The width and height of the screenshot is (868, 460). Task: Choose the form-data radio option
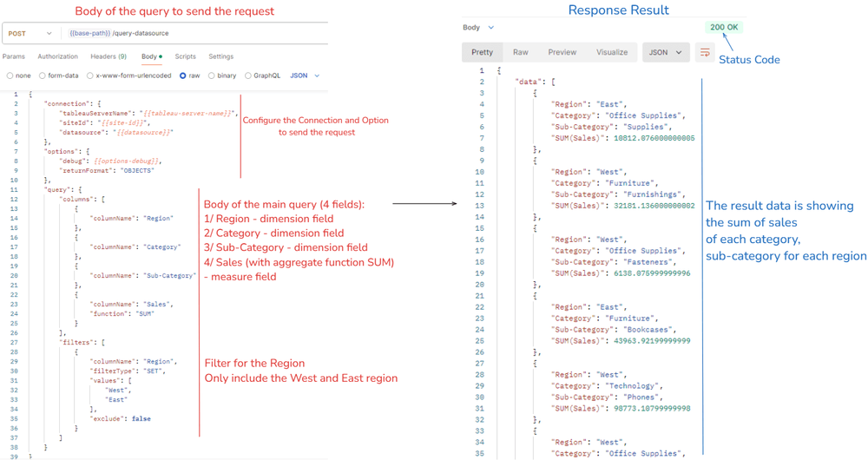(42, 76)
